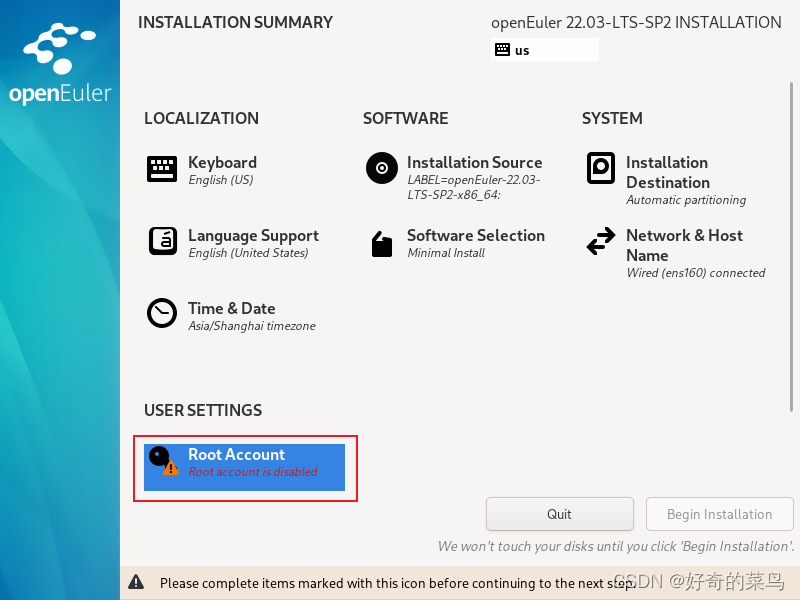Open Time & Date label
800x600 pixels.
tap(232, 309)
